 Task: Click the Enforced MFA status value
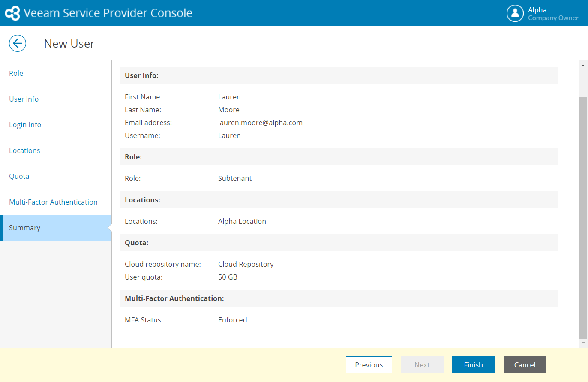click(233, 320)
